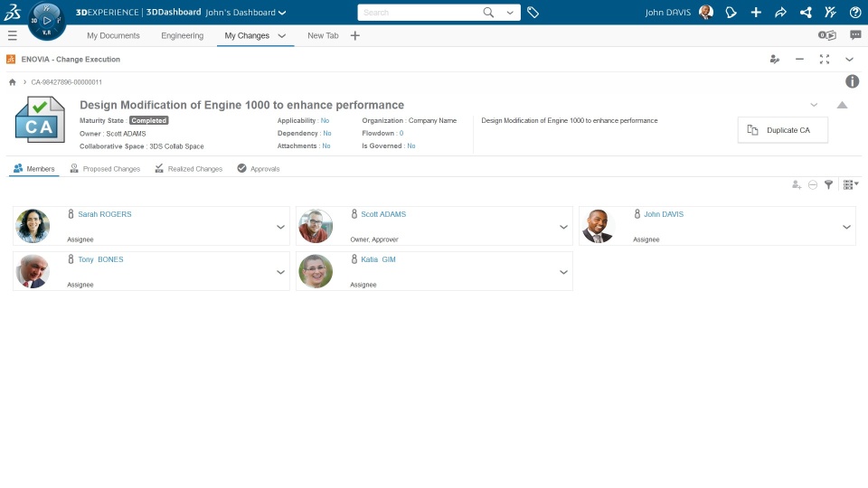Switch to My Documents tab

point(114,35)
